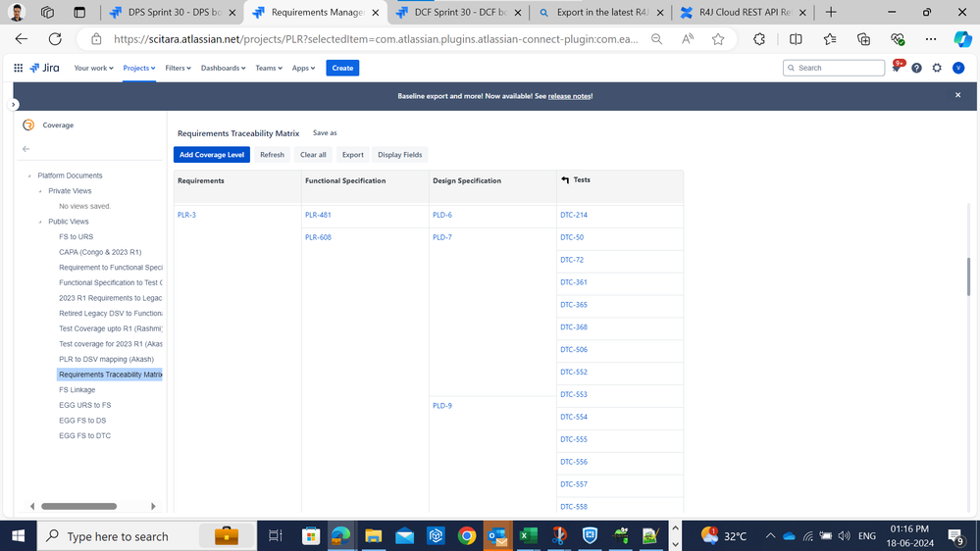The width and height of the screenshot is (980, 551).
Task: Open PLR-481 functional spec link
Action: [x=318, y=215]
